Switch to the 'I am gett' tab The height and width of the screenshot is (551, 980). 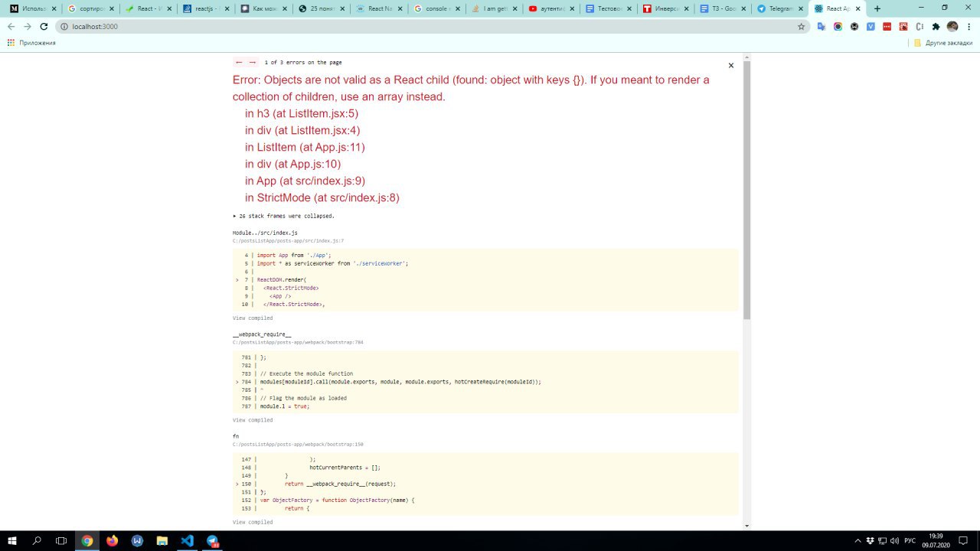[492, 8]
